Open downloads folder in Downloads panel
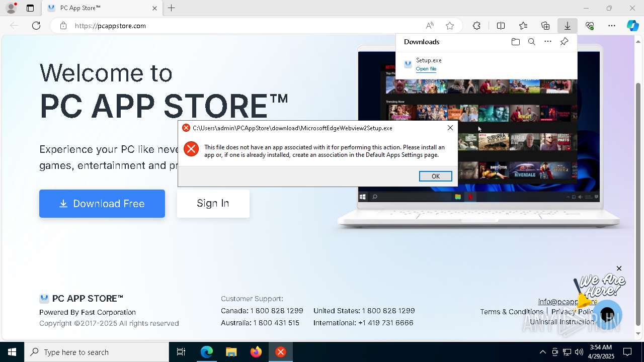Viewport: 644px width, 362px height. tap(515, 42)
